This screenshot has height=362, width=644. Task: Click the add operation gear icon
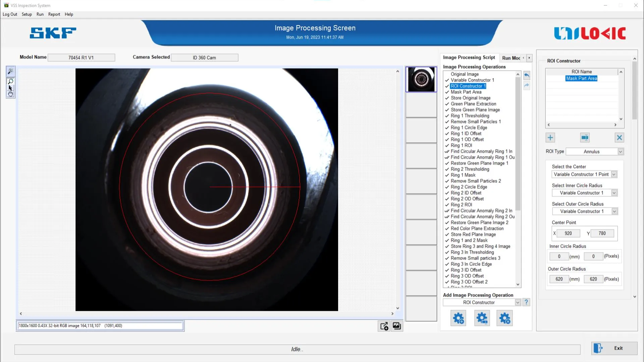click(458, 318)
